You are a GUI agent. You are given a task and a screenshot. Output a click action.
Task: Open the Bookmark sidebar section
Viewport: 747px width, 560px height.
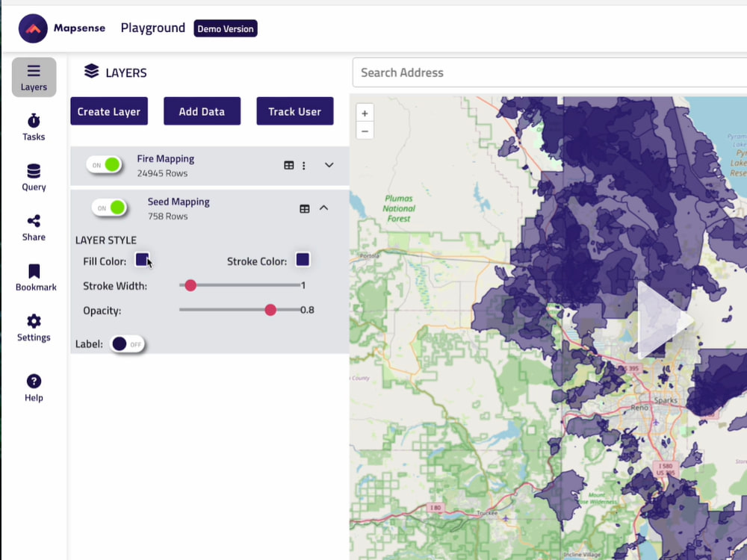point(36,278)
